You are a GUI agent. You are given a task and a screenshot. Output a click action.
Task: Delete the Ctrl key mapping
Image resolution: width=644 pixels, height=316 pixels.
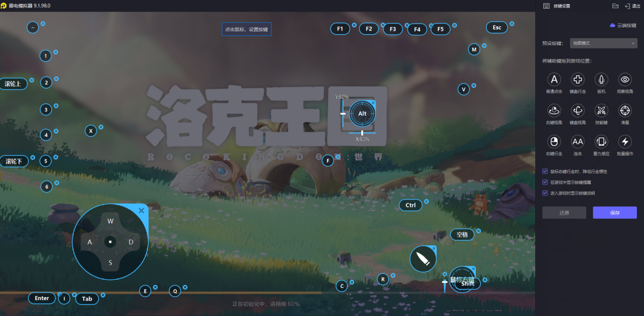coord(426,202)
